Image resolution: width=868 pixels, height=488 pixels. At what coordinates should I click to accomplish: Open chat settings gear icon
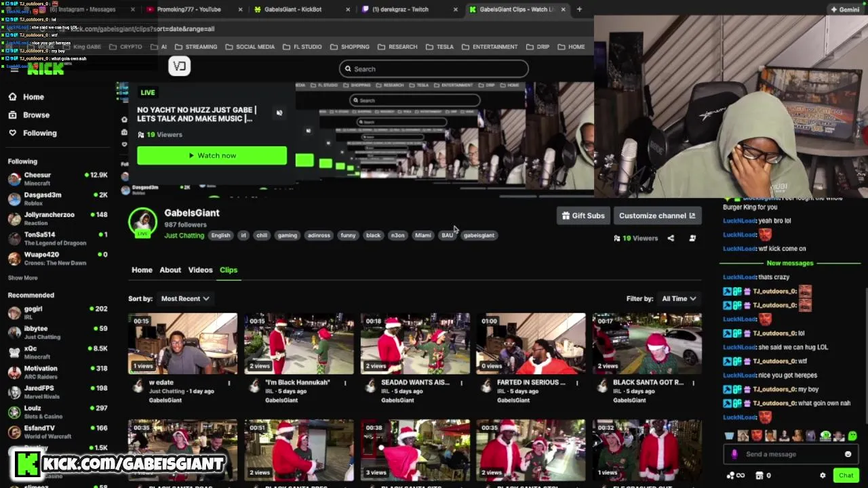(823, 475)
